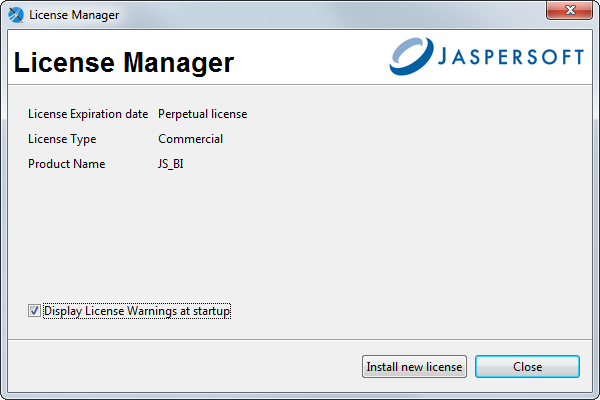Select the 'Perpetual license' value text
The height and width of the screenshot is (400, 600).
tap(202, 114)
